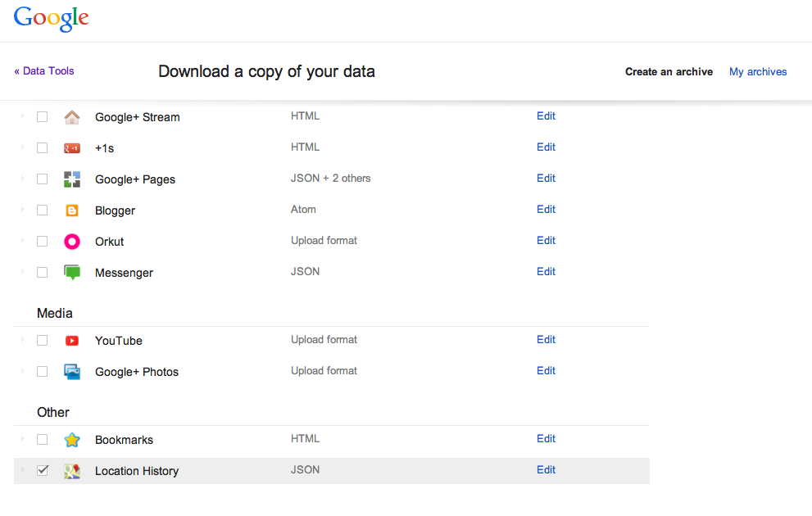
Task: Edit Google+ Photos settings
Action: [546, 370]
